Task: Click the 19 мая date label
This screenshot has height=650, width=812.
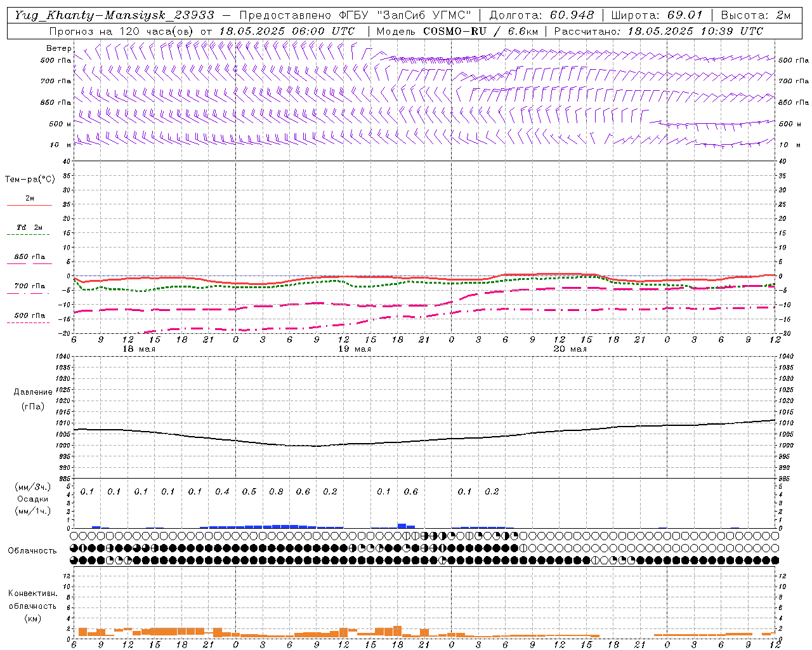Action: pyautogui.click(x=355, y=349)
